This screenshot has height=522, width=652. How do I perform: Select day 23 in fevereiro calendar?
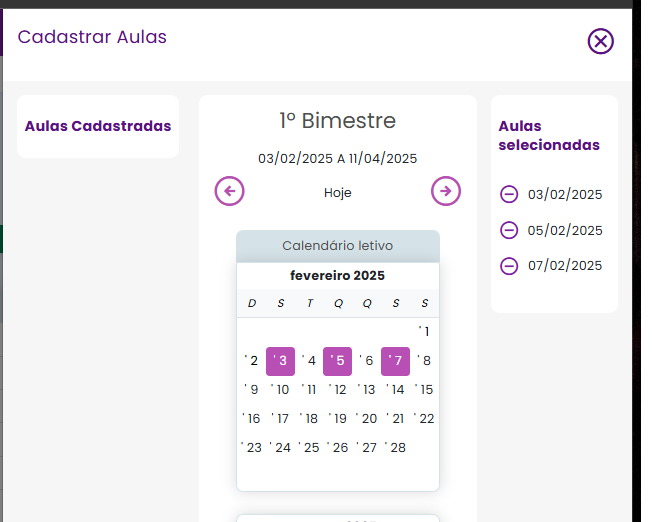pyautogui.click(x=251, y=448)
